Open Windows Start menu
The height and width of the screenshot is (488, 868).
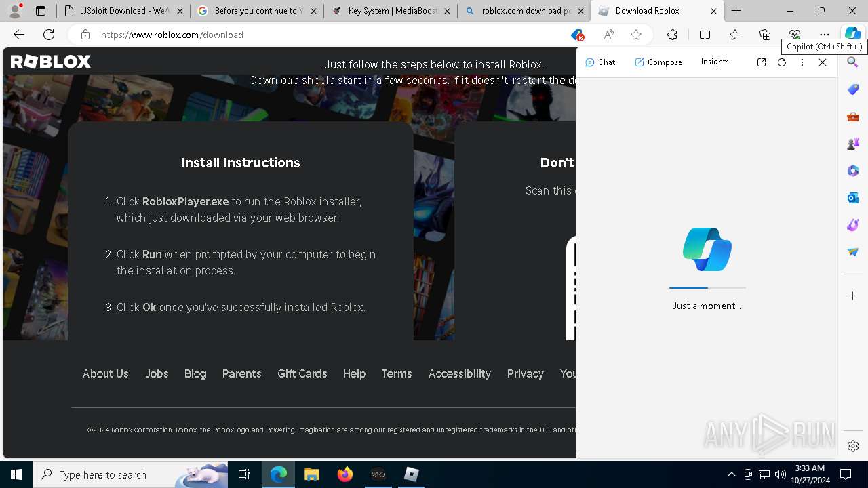[x=16, y=474]
